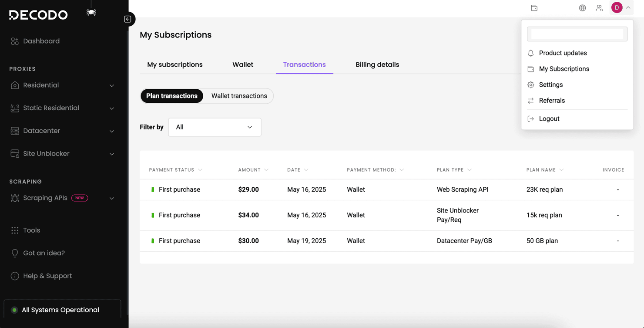Viewport: 644px width, 328px height.
Task: Click the arrows icon beside Referrals
Action: coord(530,101)
